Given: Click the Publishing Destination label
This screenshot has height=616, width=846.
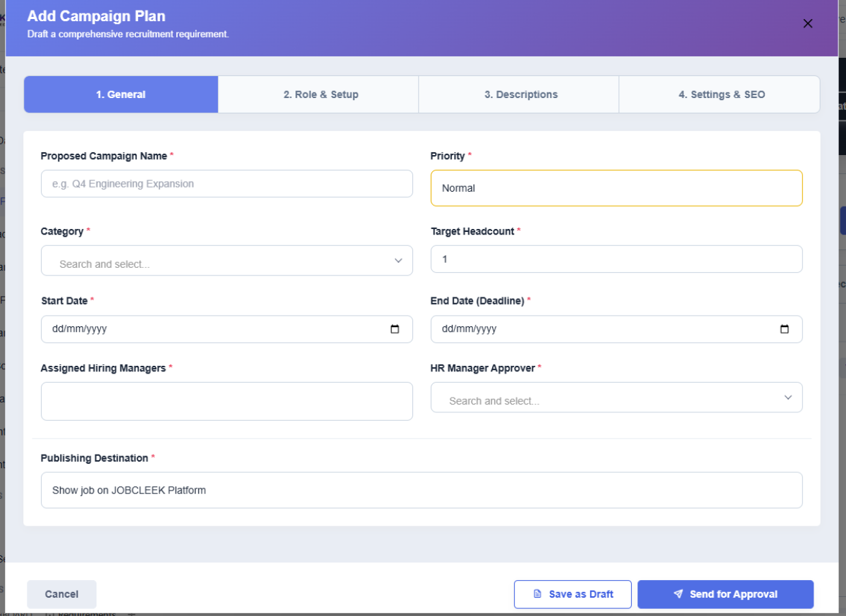Looking at the screenshot, I should 94,458.
